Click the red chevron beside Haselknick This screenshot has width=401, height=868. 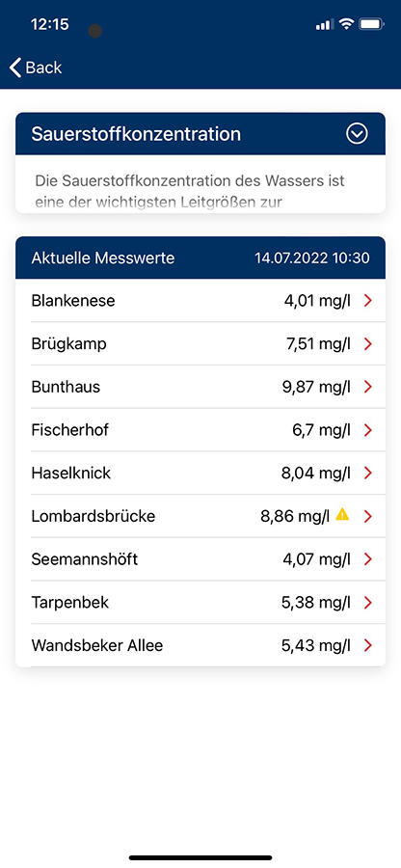click(368, 474)
